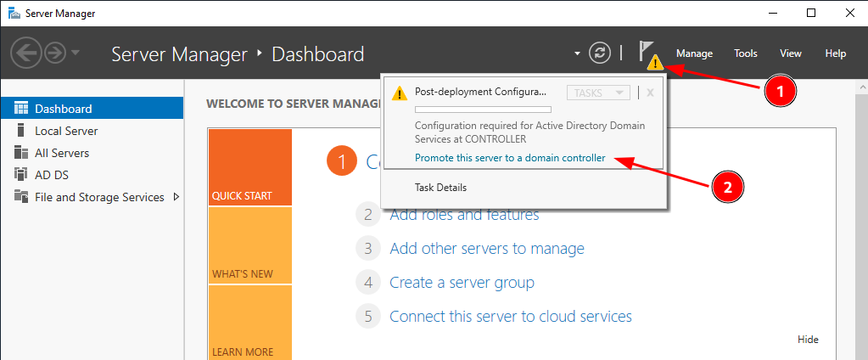Click the forward navigation arrow
The height and width of the screenshot is (360, 868).
tap(55, 53)
